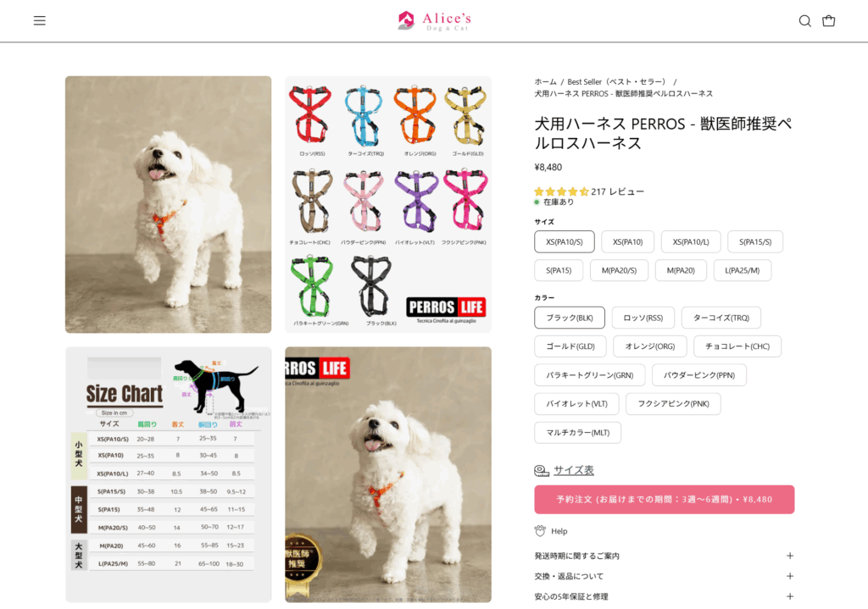Click the paw Help icon
Screen dimensions: 868x609
(540, 531)
